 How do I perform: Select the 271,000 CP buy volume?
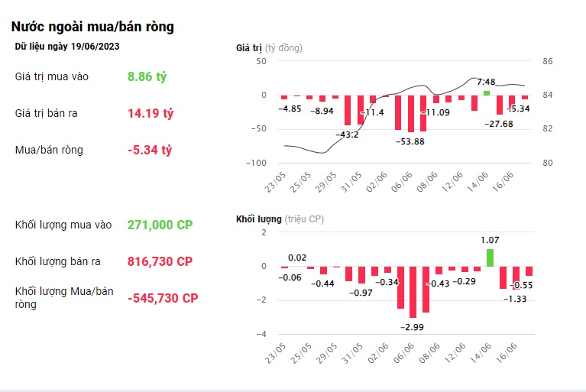(x=160, y=225)
